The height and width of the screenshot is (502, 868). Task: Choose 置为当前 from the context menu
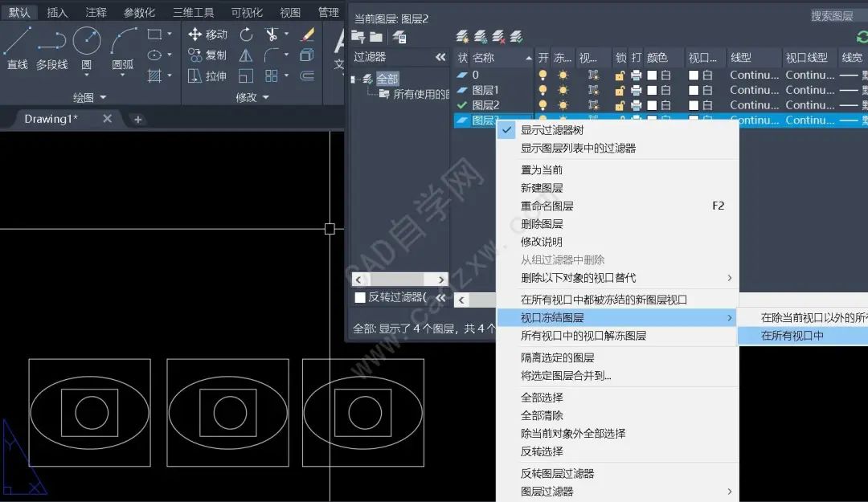click(x=542, y=169)
